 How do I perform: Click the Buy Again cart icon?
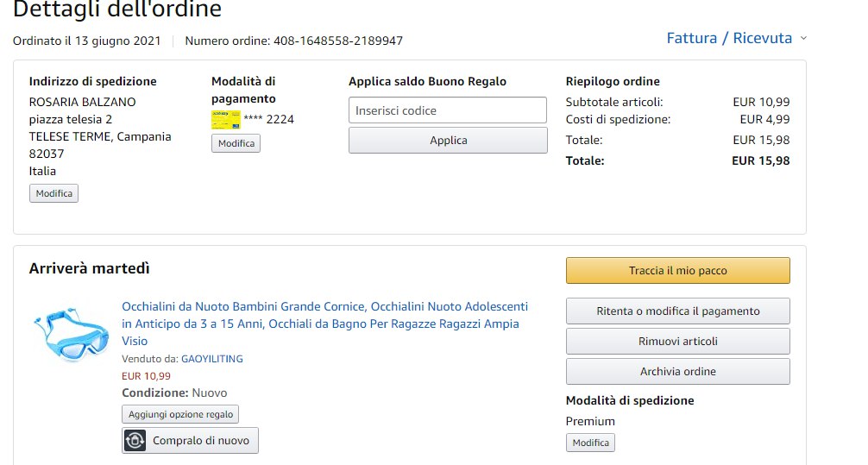135,441
